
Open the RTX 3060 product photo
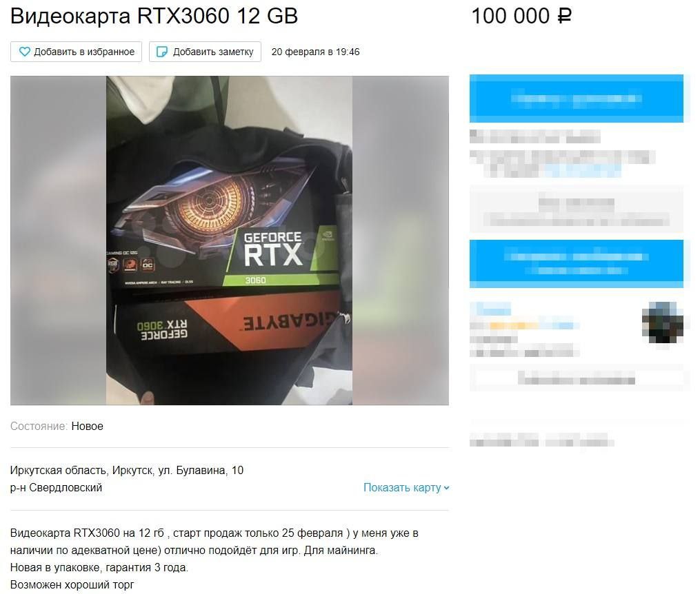pos(229,240)
